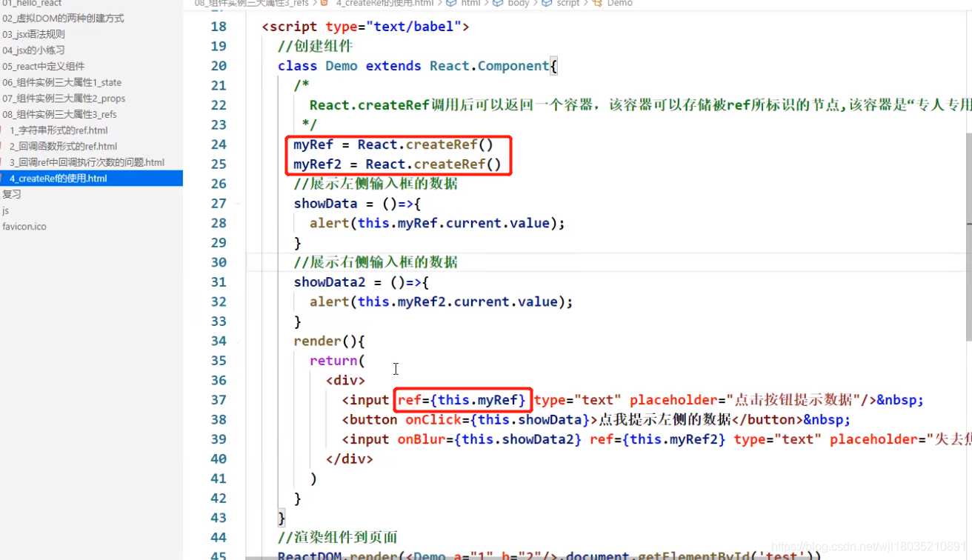The image size is (972, 560).
Task: Click the //创建组件 comment
Action: [315, 46]
